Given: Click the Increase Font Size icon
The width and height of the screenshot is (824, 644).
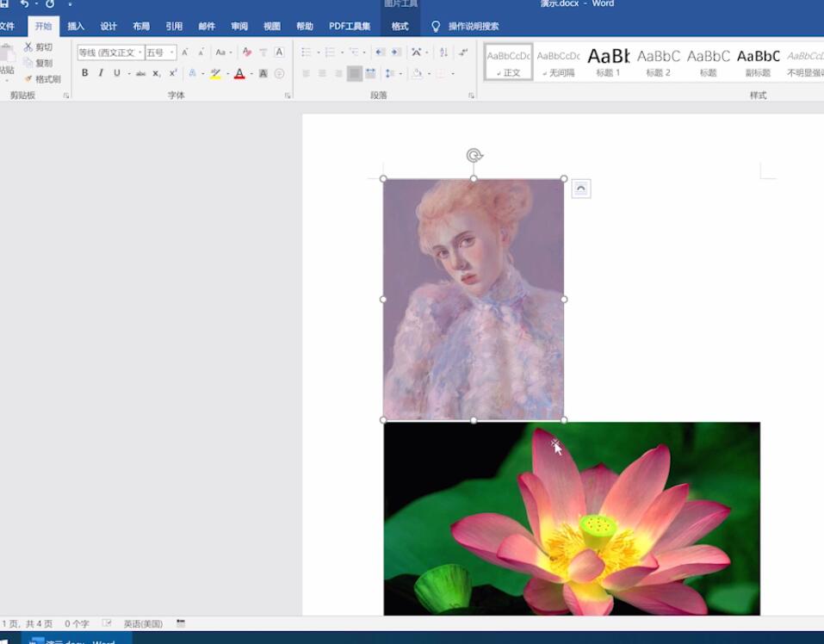Looking at the screenshot, I should (185, 53).
